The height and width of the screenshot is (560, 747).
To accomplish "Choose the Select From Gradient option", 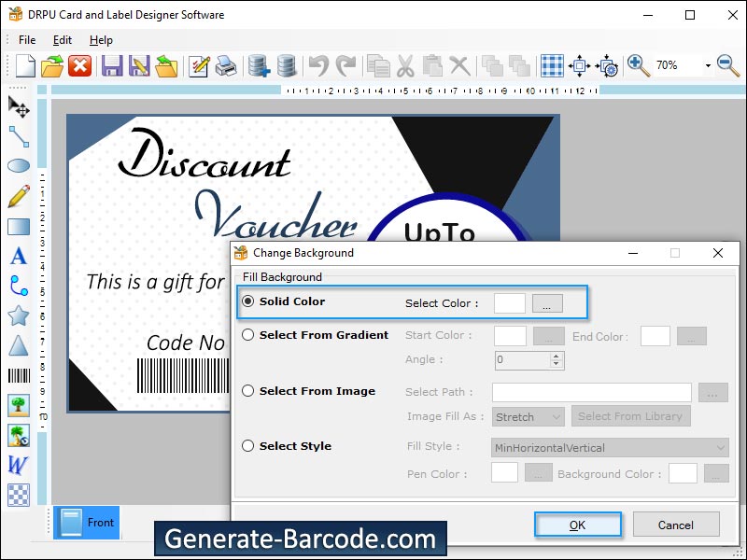I will coord(247,335).
